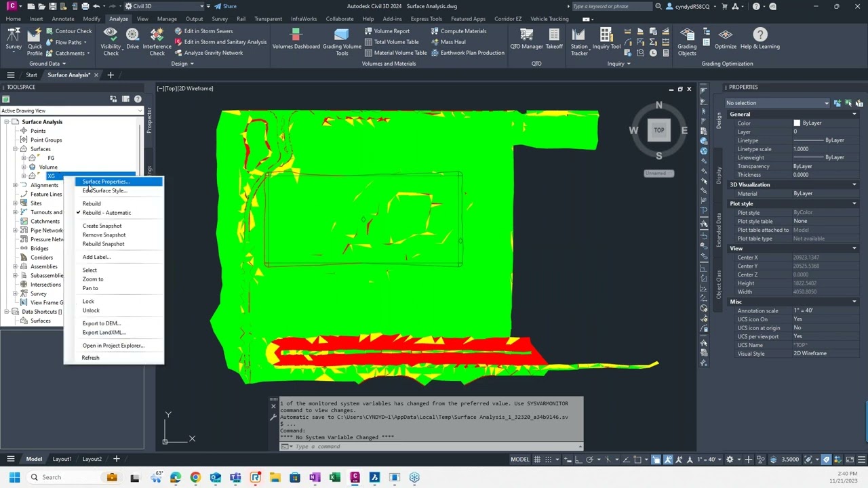This screenshot has height=488, width=868.
Task: Expand the Inquiry ribbon panel
Action: [x=619, y=64]
